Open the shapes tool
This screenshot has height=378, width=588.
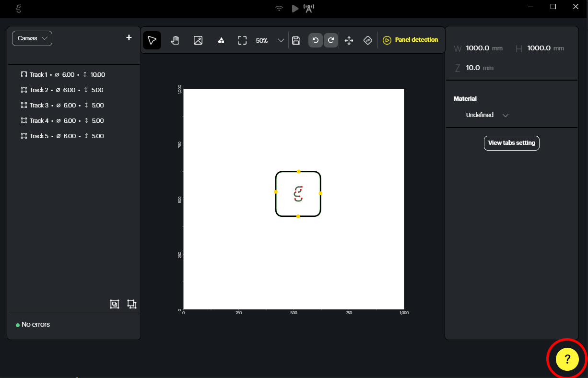coord(221,40)
